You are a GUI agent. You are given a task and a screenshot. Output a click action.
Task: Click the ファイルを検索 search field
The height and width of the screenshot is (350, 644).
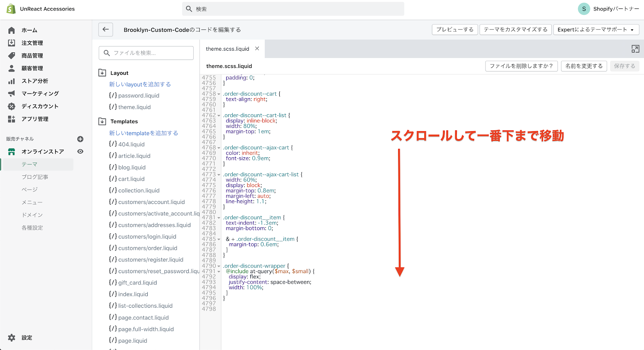pos(146,53)
